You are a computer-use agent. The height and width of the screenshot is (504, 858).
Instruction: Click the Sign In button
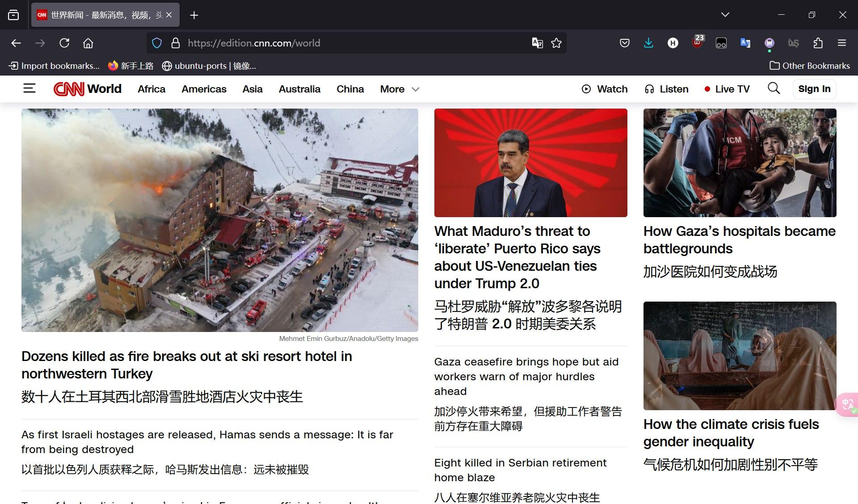pos(814,89)
